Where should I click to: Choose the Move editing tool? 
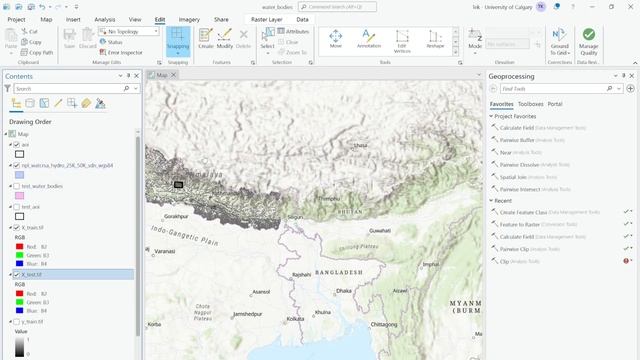click(x=336, y=38)
